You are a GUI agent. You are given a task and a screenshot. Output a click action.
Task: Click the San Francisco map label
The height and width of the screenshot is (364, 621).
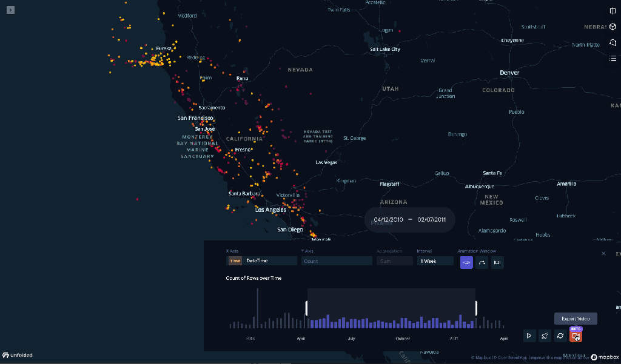(x=195, y=118)
